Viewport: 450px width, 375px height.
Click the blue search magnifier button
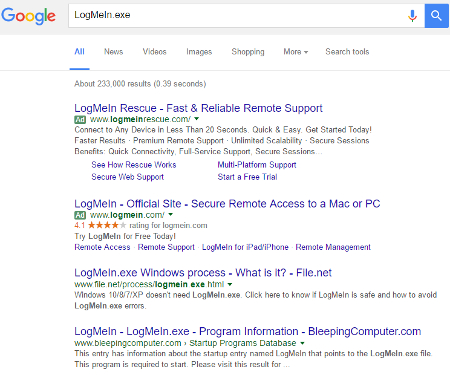point(436,16)
